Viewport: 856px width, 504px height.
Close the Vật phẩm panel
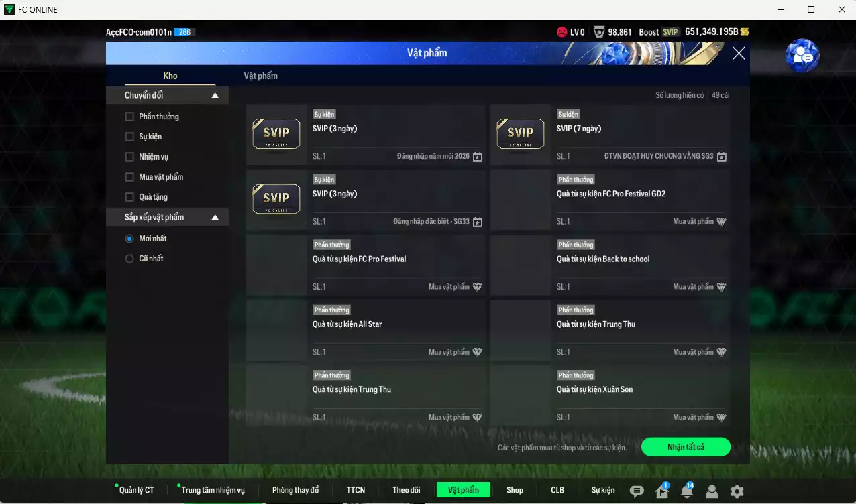(739, 54)
